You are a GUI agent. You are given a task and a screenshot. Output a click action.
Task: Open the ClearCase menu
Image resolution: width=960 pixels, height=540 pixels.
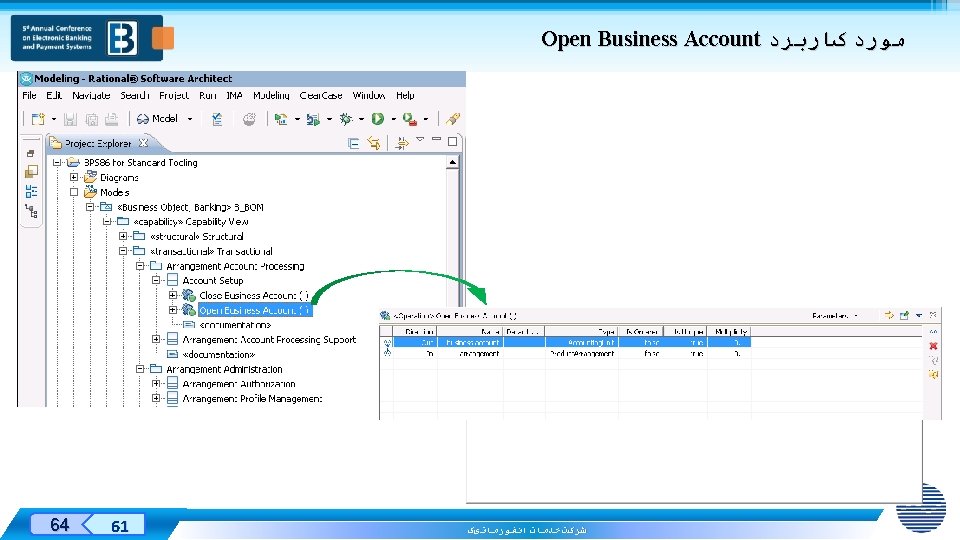(321, 96)
